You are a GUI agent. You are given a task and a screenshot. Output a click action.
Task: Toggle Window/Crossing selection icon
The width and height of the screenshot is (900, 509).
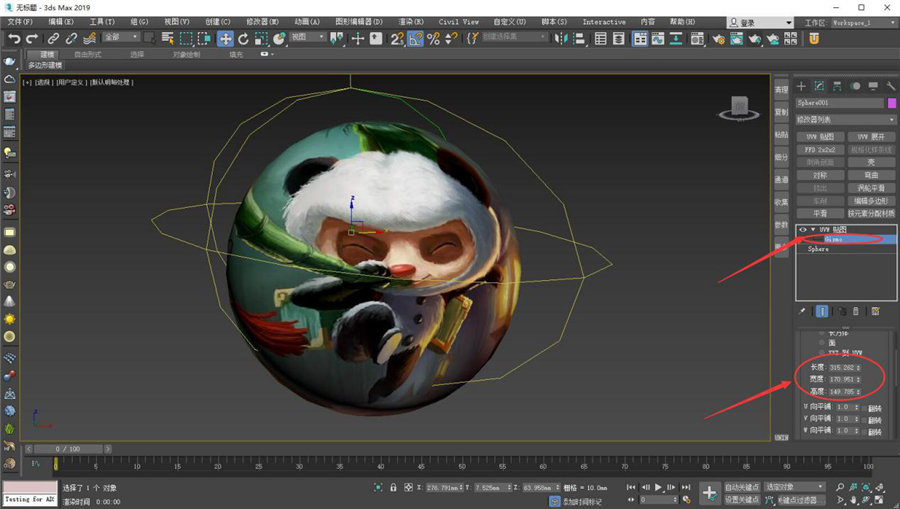pos(204,38)
